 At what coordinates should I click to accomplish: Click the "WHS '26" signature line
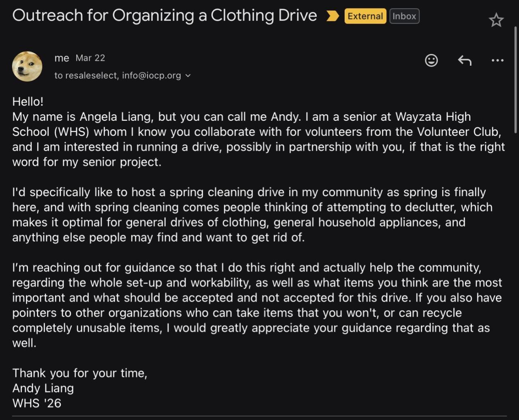tap(36, 403)
